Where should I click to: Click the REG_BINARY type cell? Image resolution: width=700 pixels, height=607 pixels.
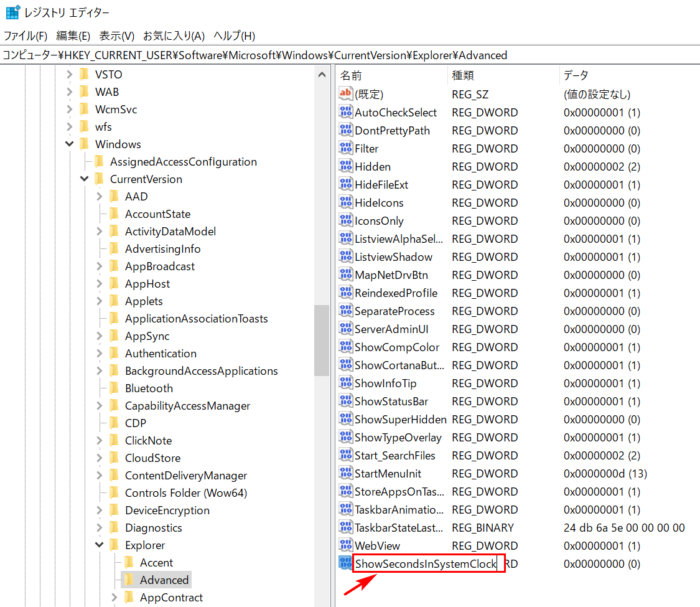click(483, 527)
